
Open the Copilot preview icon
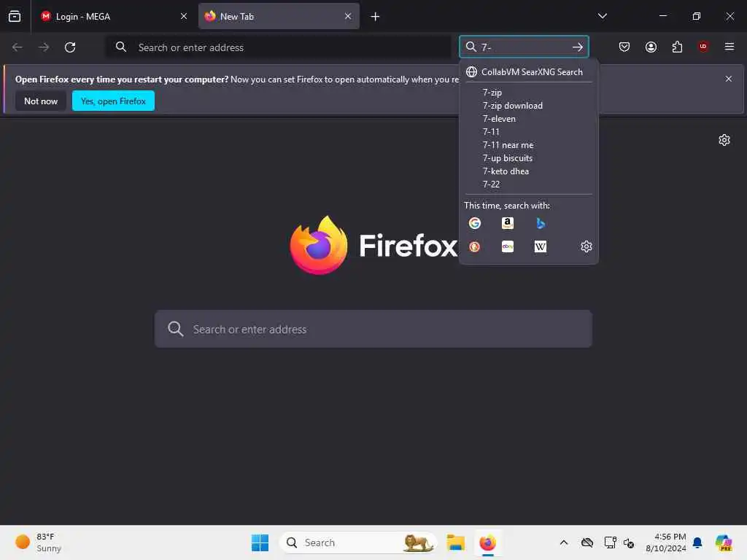[724, 542]
